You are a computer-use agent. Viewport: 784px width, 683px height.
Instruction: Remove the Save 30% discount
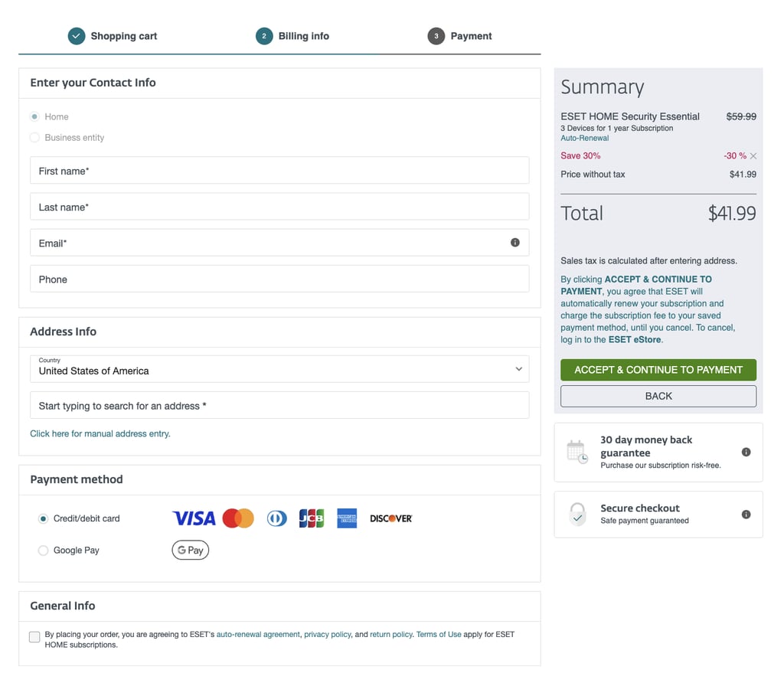pos(753,156)
